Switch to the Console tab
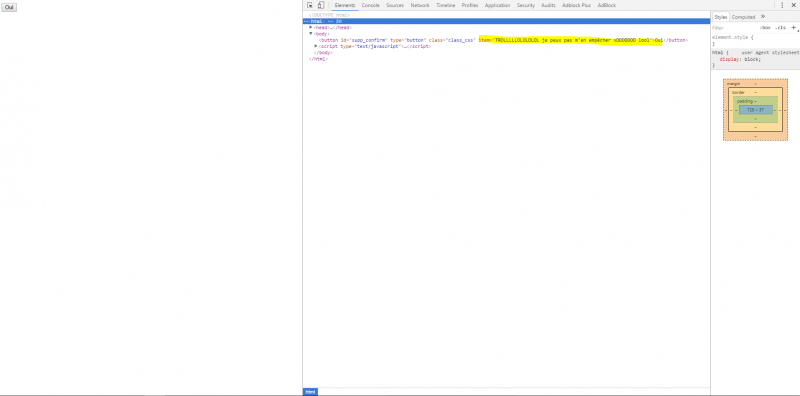 click(x=370, y=5)
